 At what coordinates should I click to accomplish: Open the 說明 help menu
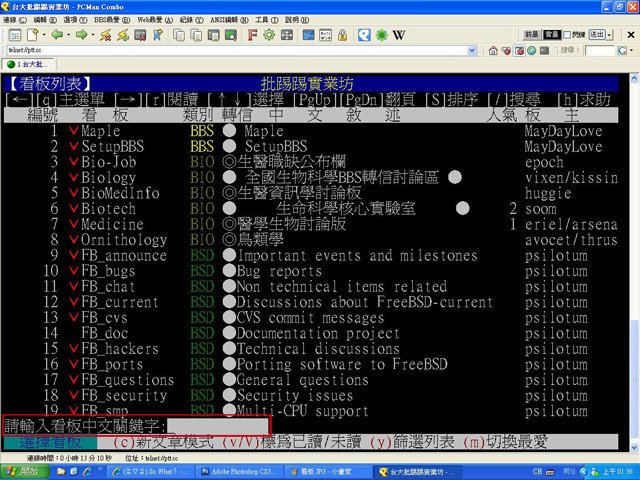pyautogui.click(x=297, y=20)
